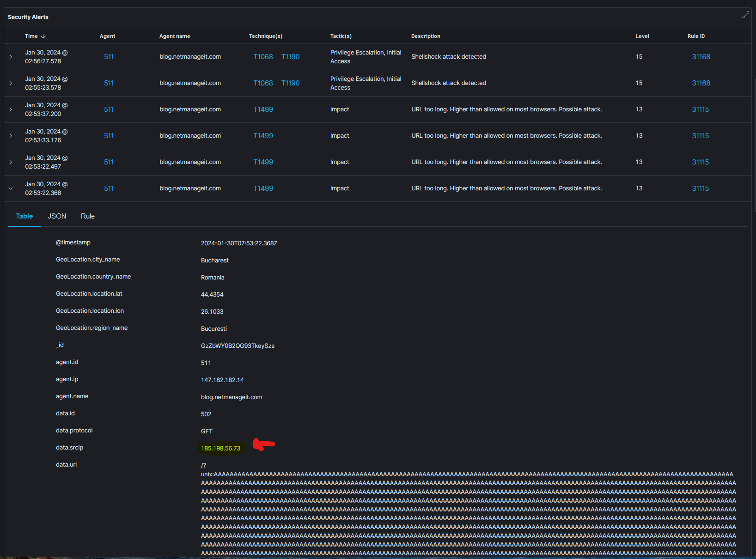The height and width of the screenshot is (559, 756).
Task: Open technique T1068 in the first row
Action: coord(263,57)
